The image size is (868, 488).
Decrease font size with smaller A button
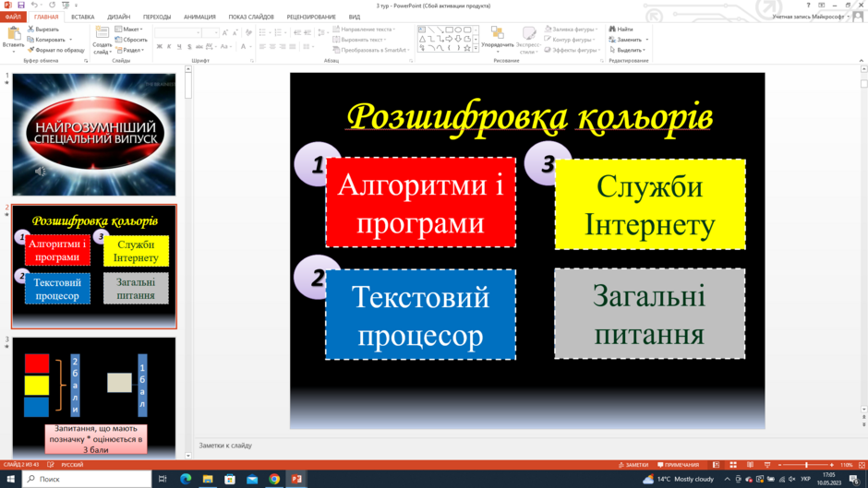(x=235, y=33)
